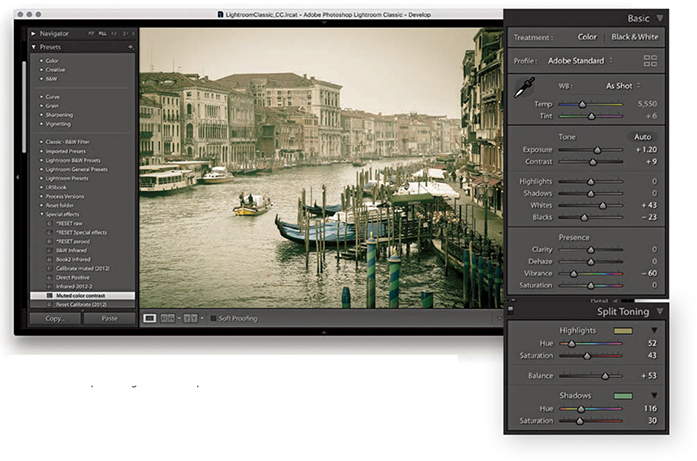Enable the Soft Proofing checkbox
The image size is (697, 461).
(213, 318)
